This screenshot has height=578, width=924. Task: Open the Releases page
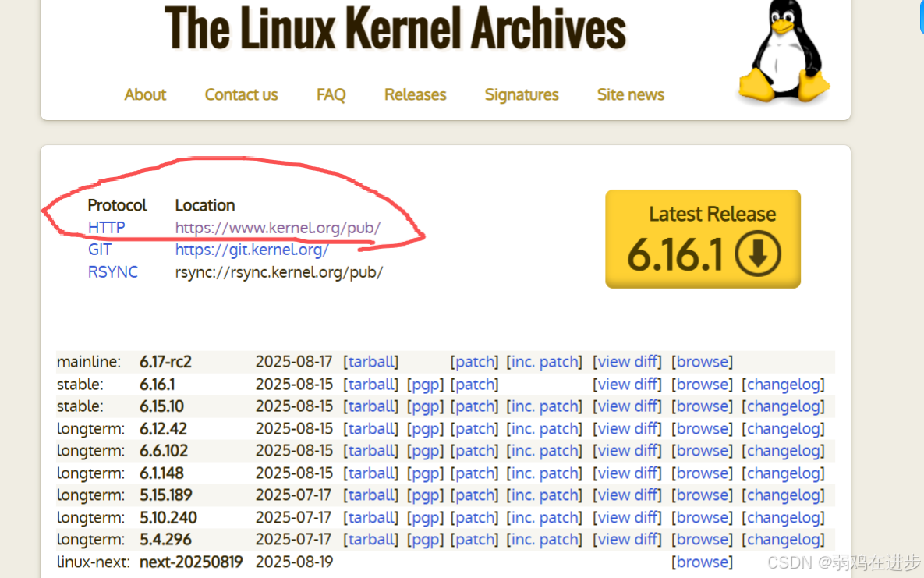coord(415,94)
